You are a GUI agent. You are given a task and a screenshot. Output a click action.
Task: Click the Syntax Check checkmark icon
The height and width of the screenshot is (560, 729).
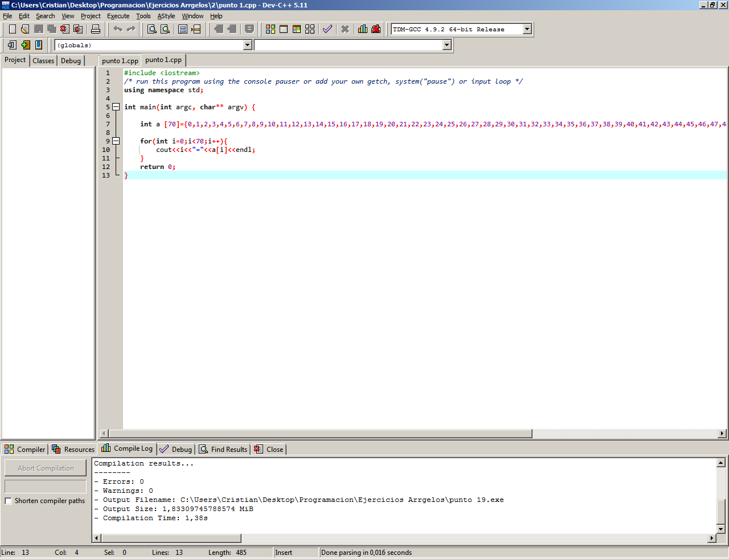(327, 29)
